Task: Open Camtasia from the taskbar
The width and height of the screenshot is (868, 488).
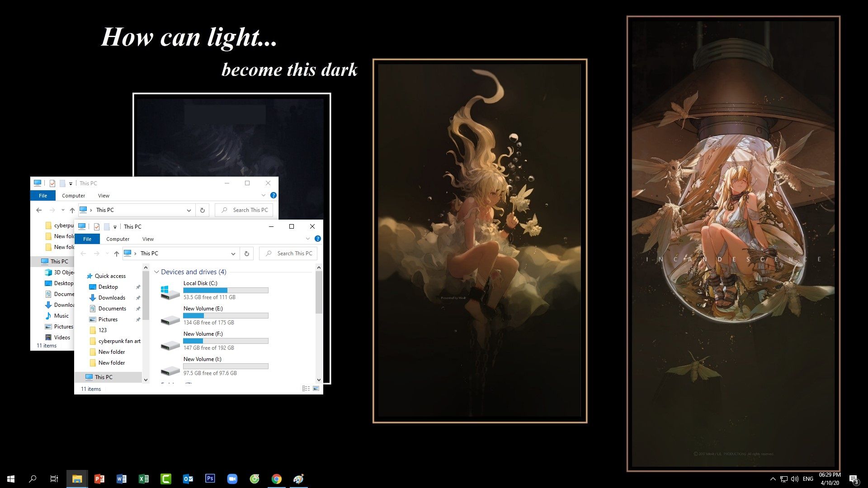Action: tap(166, 479)
